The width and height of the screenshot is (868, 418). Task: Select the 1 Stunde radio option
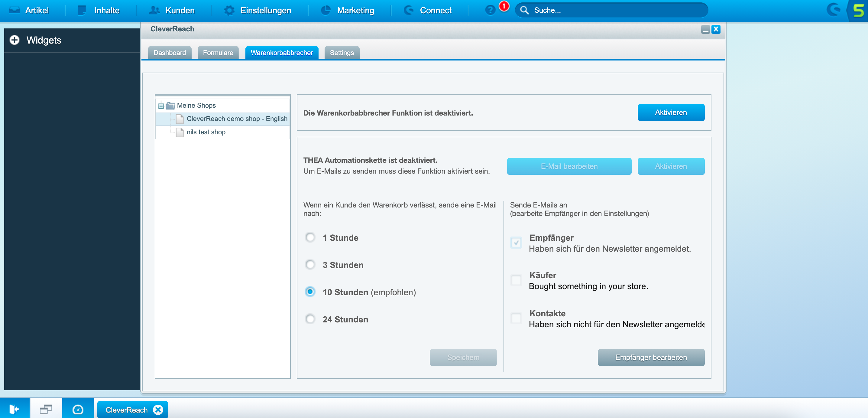click(x=310, y=237)
